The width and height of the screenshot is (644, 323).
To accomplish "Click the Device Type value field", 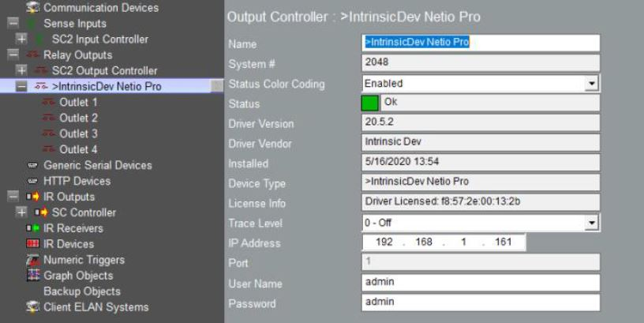I will [481, 182].
